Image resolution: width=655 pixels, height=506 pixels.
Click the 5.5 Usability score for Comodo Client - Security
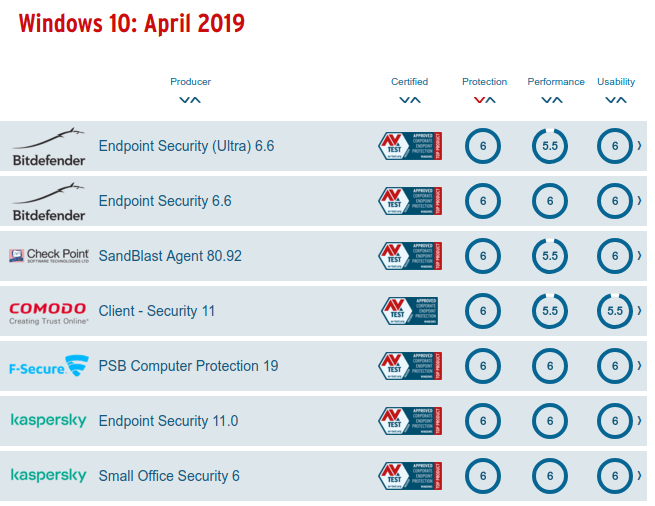615,311
